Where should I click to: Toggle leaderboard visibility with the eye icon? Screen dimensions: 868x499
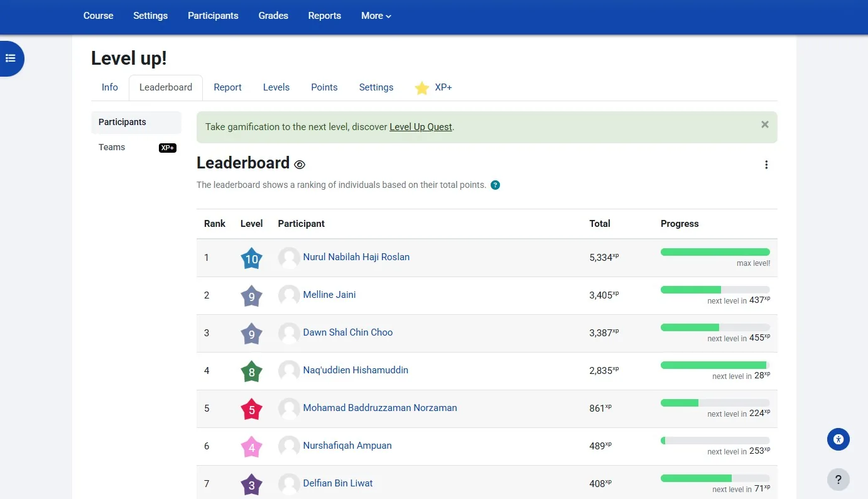click(x=300, y=164)
